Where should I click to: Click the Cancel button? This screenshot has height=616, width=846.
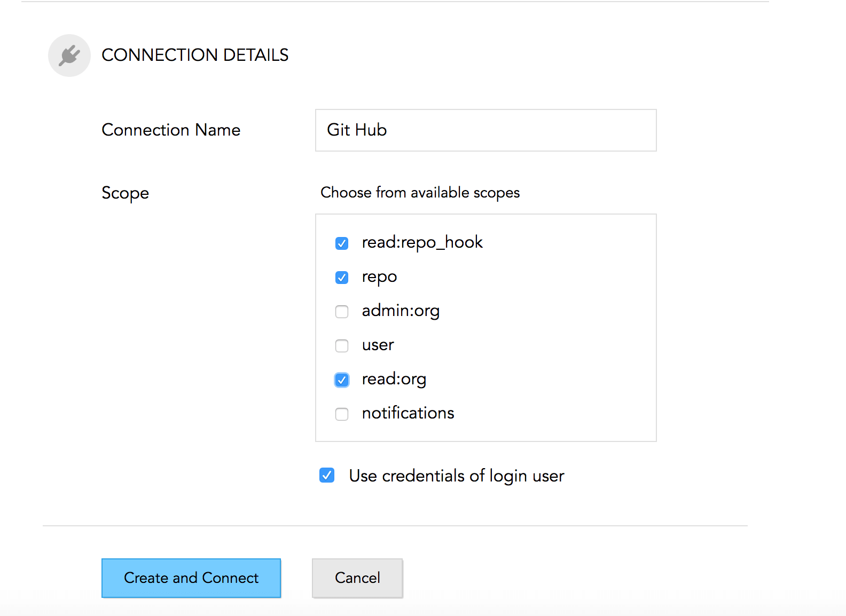point(357,578)
